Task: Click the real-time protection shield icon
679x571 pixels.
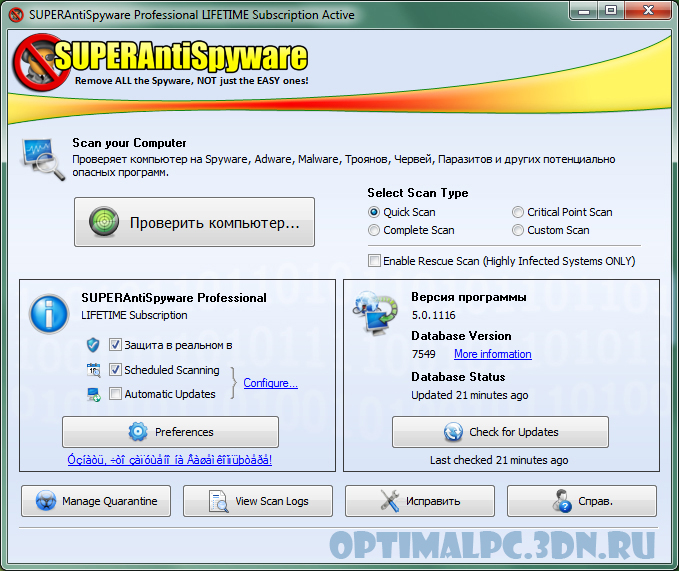Action: tap(93, 345)
